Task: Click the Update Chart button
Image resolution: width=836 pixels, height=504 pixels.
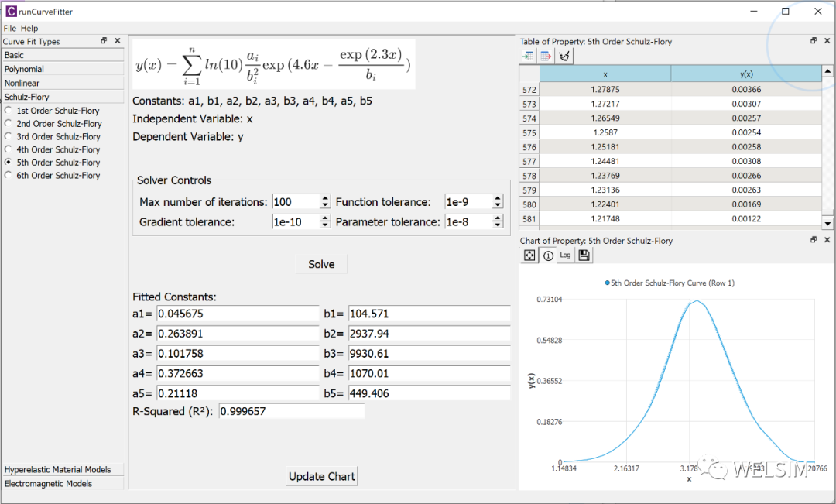Action: [321, 476]
